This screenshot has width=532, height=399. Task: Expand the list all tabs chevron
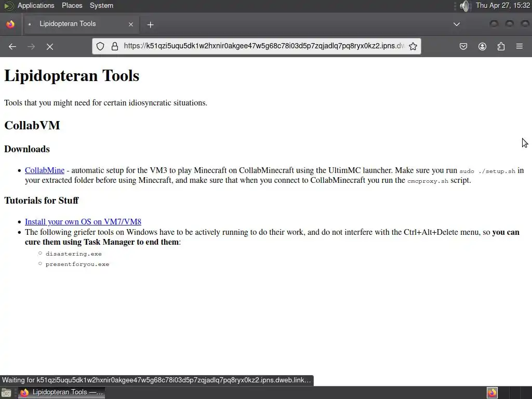(457, 24)
